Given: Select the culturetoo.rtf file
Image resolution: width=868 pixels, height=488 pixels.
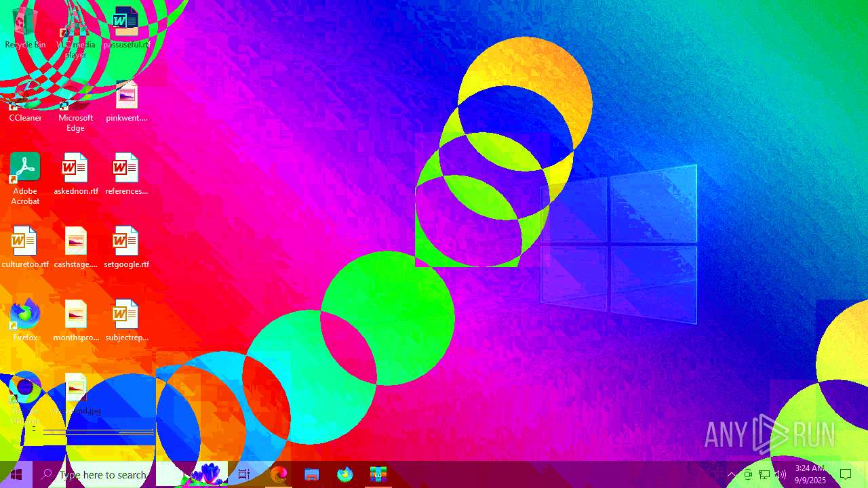Looking at the screenshot, I should click(25, 247).
